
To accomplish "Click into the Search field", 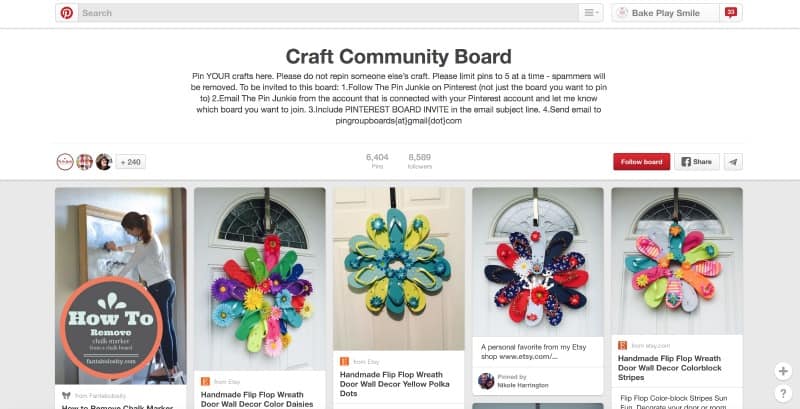I will 329,13.
